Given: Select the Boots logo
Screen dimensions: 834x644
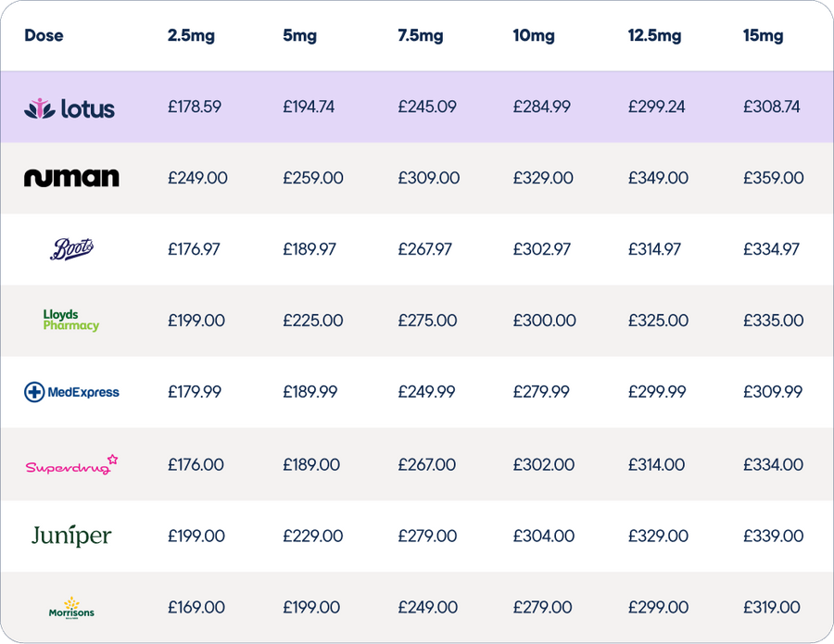Looking at the screenshot, I should (71, 248).
